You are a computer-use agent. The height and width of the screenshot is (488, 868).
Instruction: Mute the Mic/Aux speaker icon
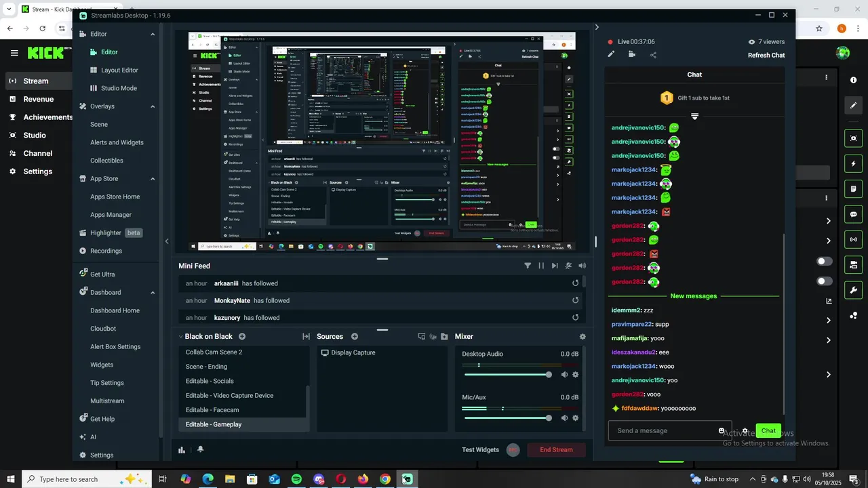(x=564, y=418)
